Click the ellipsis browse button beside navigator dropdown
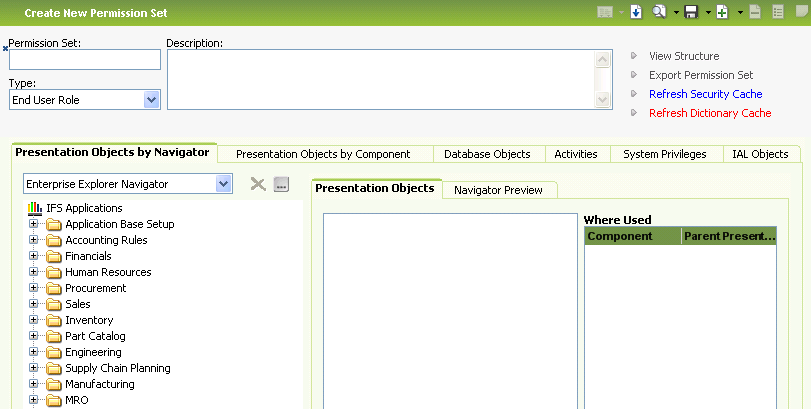Viewport: 811px width, 409px height. tap(281, 184)
